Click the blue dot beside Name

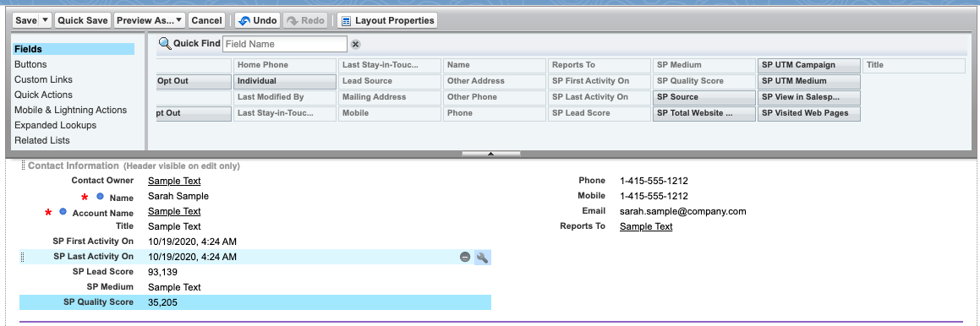pyautogui.click(x=100, y=197)
